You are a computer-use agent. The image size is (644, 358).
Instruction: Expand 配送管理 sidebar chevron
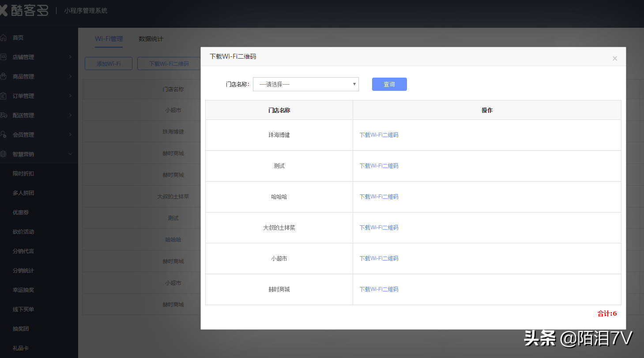pyautogui.click(x=70, y=115)
